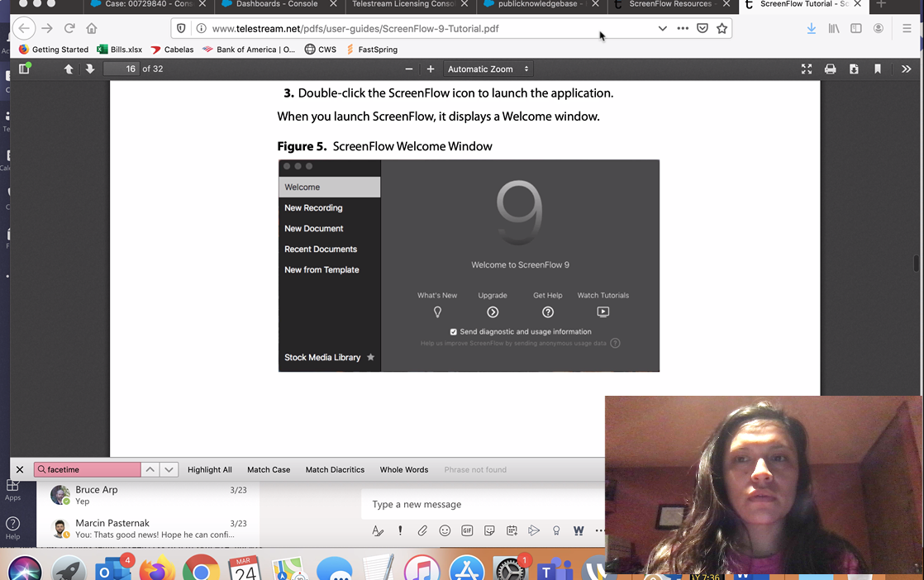Bookmark the current PDF view
The width and height of the screenshot is (924, 580).
click(x=878, y=69)
